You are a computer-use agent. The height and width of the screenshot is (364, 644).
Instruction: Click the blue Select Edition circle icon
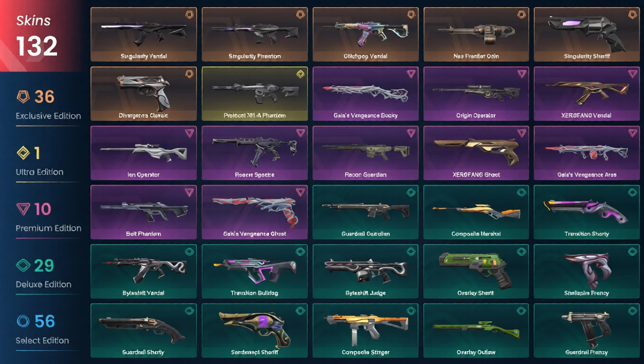point(23,321)
